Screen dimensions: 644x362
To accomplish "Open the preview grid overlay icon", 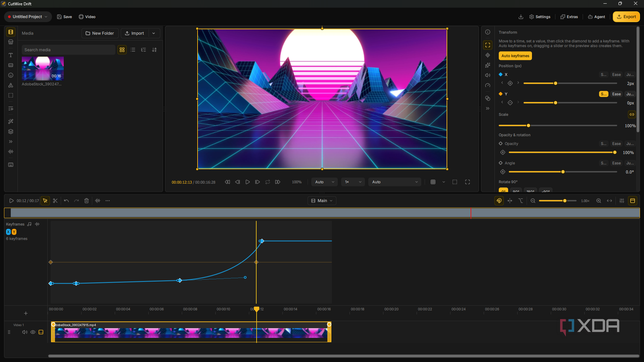I will (433, 182).
